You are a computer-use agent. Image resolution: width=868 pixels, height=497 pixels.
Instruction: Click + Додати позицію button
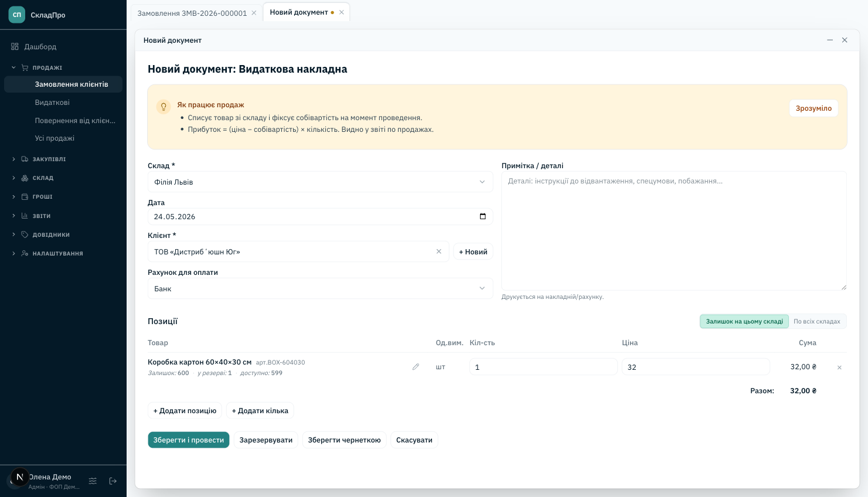(x=185, y=411)
